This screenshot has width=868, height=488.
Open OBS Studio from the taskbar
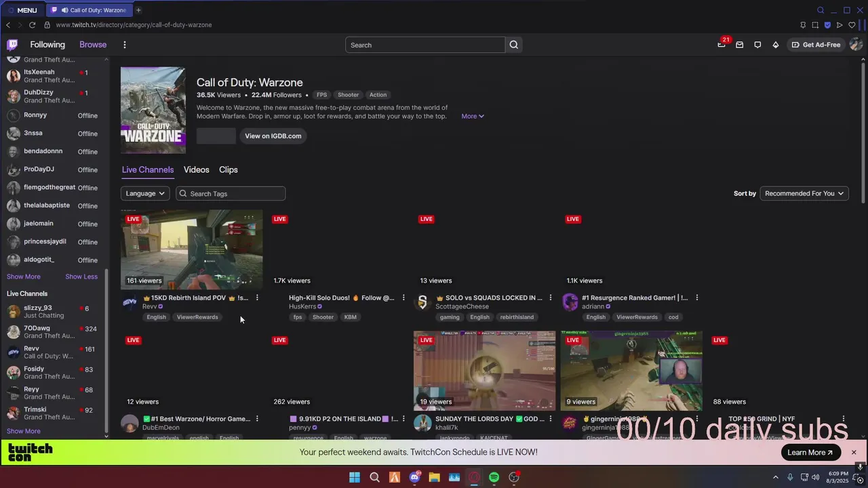[514, 477]
